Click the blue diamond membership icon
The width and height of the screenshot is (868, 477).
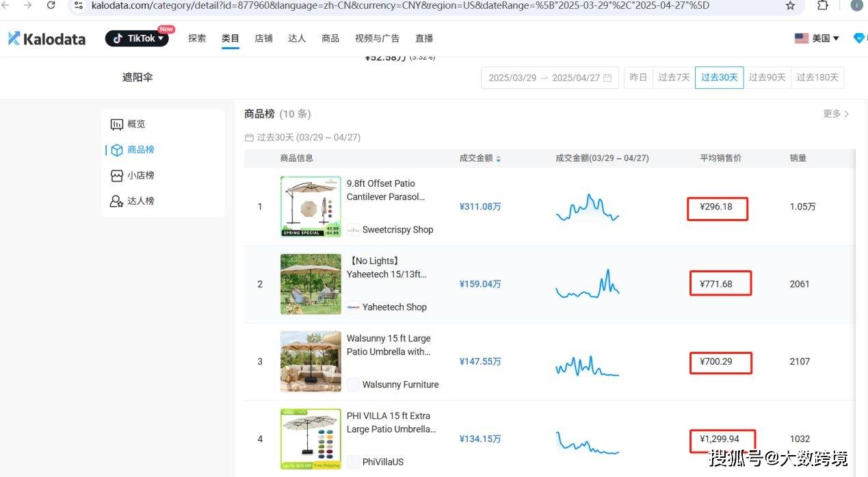point(860,38)
